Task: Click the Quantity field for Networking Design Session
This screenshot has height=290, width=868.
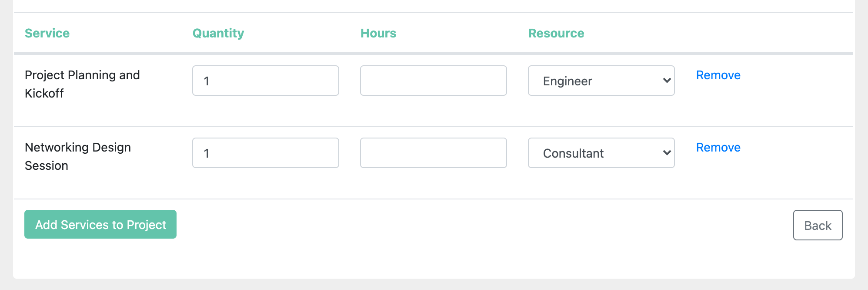Action: pyautogui.click(x=266, y=153)
